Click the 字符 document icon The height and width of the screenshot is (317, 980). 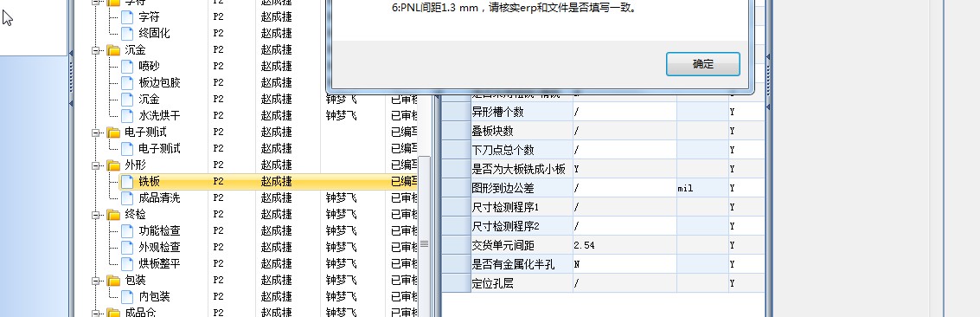(127, 16)
